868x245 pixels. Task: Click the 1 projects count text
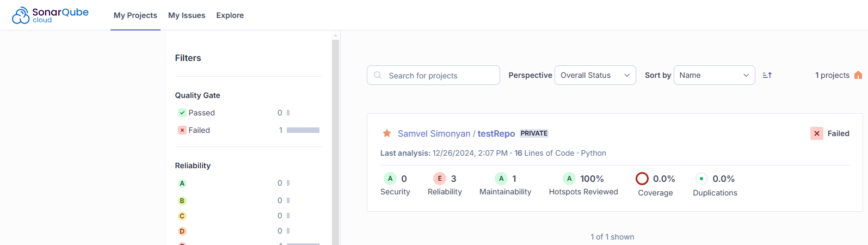832,75
